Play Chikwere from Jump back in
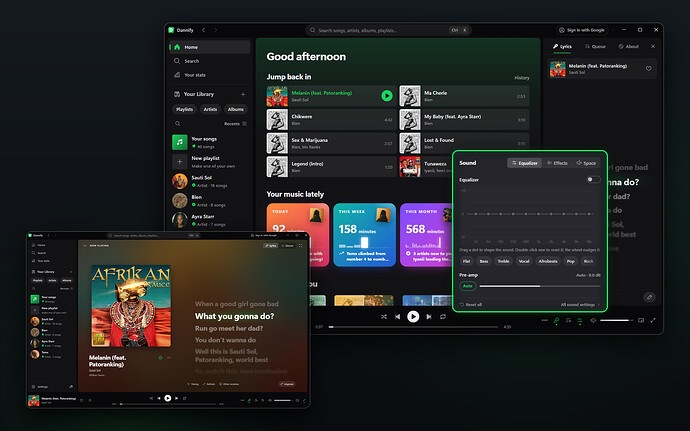This screenshot has width=690, height=431. 331,120
